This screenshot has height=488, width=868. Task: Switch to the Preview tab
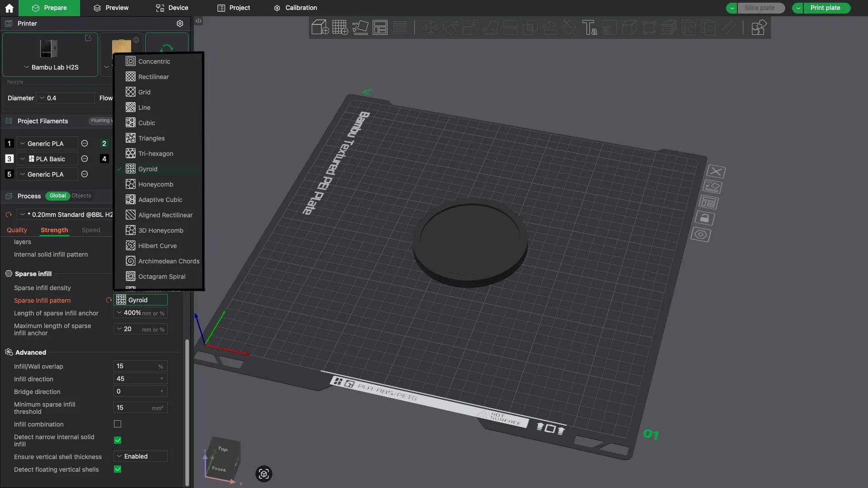[x=111, y=8]
